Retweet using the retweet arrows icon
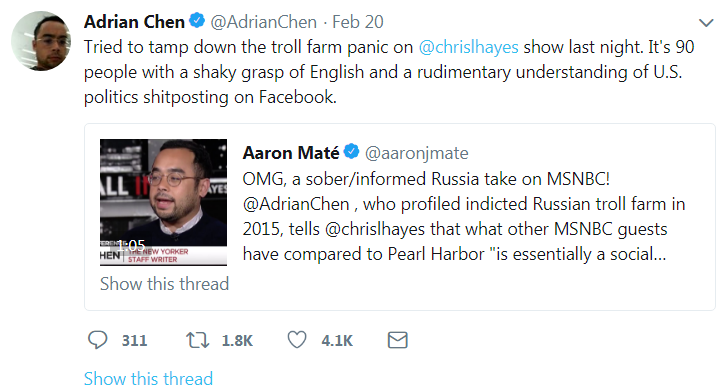The image size is (726, 390). [x=198, y=340]
